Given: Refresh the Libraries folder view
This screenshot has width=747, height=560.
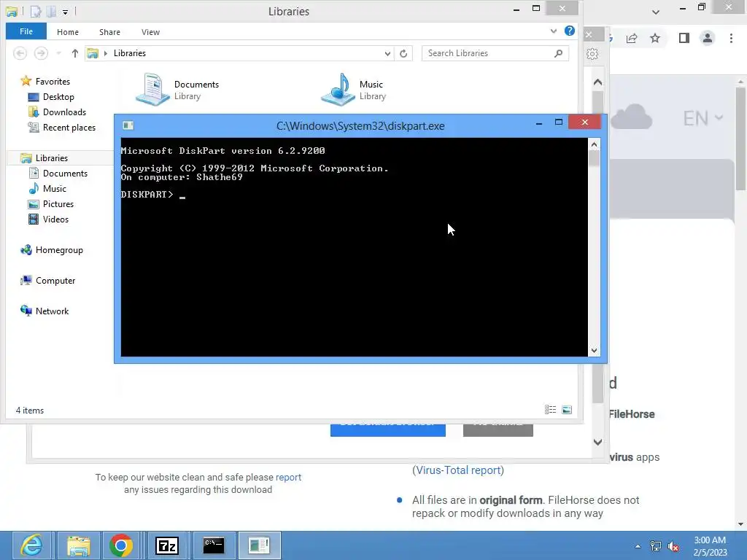Looking at the screenshot, I should pyautogui.click(x=403, y=53).
